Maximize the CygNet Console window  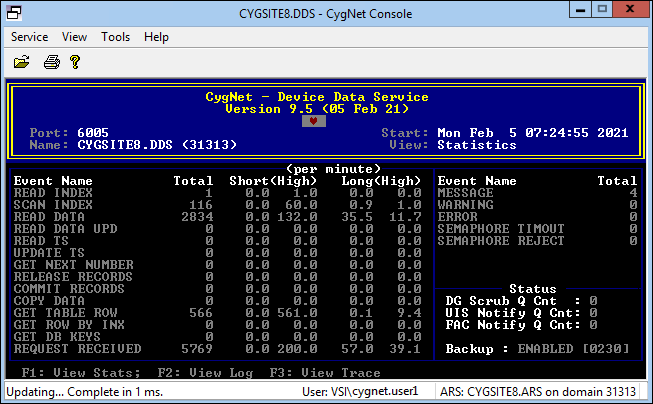coord(602,10)
